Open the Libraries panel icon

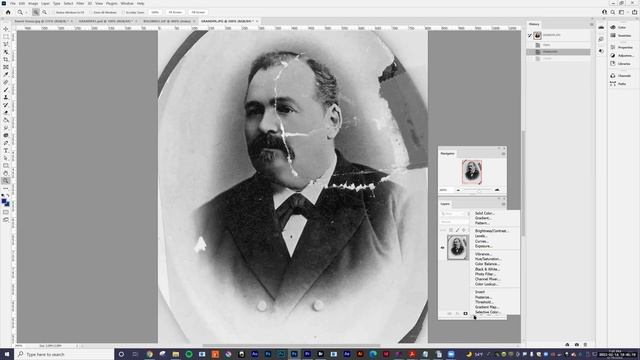pos(613,64)
